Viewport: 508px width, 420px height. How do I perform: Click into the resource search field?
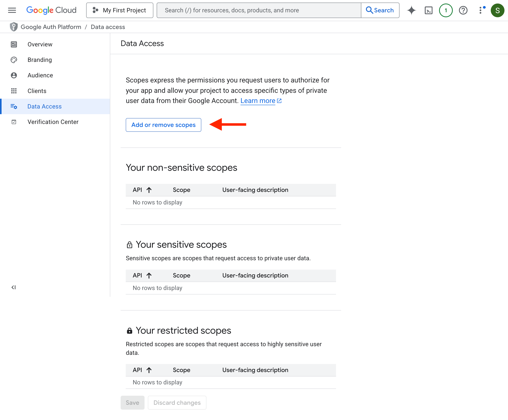259,10
